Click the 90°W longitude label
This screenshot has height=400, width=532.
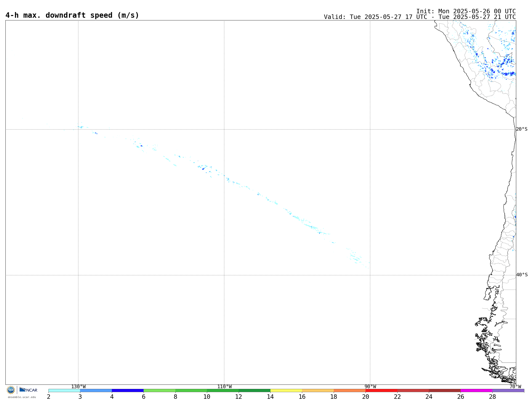370,387
